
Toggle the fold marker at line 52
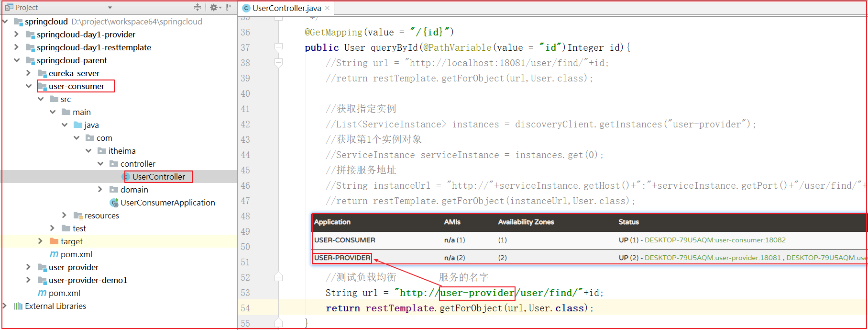(x=278, y=277)
